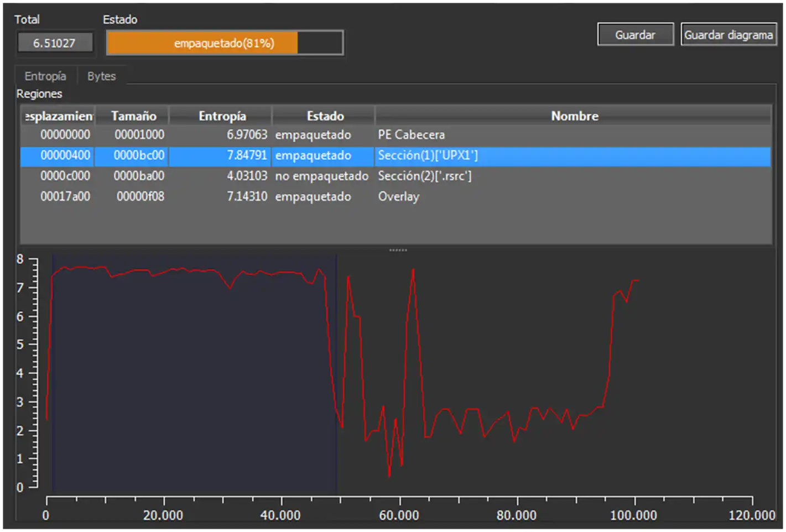Viewport: 786px width, 532px height.
Task: Sort by Tamaño column header
Action: point(133,116)
